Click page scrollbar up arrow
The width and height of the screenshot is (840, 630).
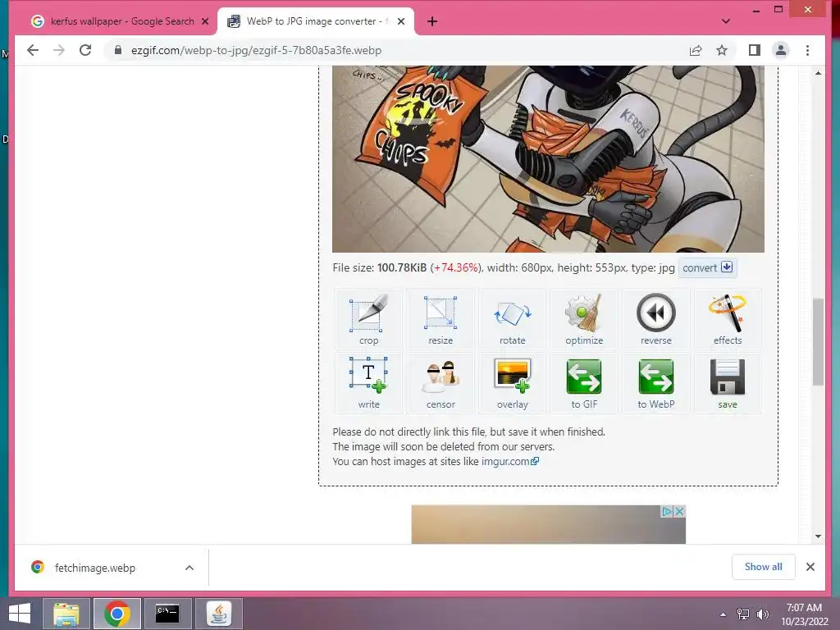click(818, 73)
